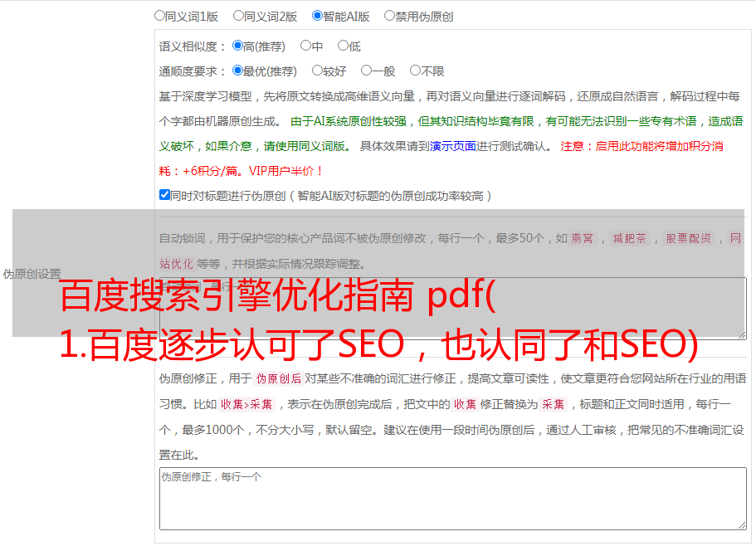Click the 语义相似度： label
Image resolution: width=756 pixels, height=546 pixels.
tap(193, 46)
